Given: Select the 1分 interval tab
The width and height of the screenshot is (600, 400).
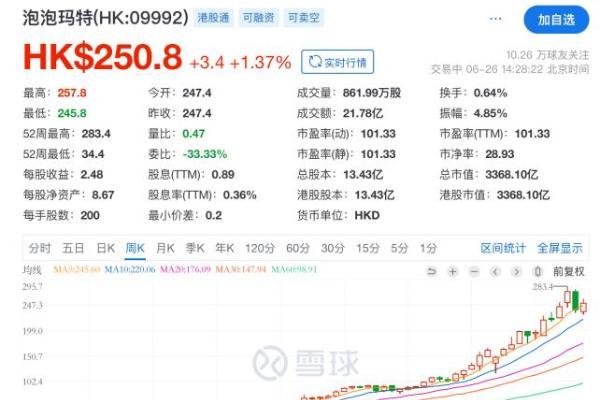Looking at the screenshot, I should [x=428, y=248].
